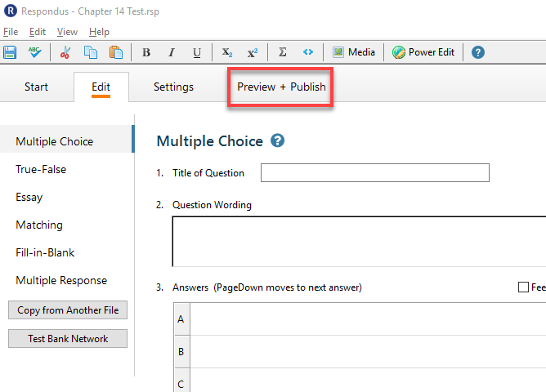Click the Title of Question field
Screen dimensions: 546x392
point(375,173)
